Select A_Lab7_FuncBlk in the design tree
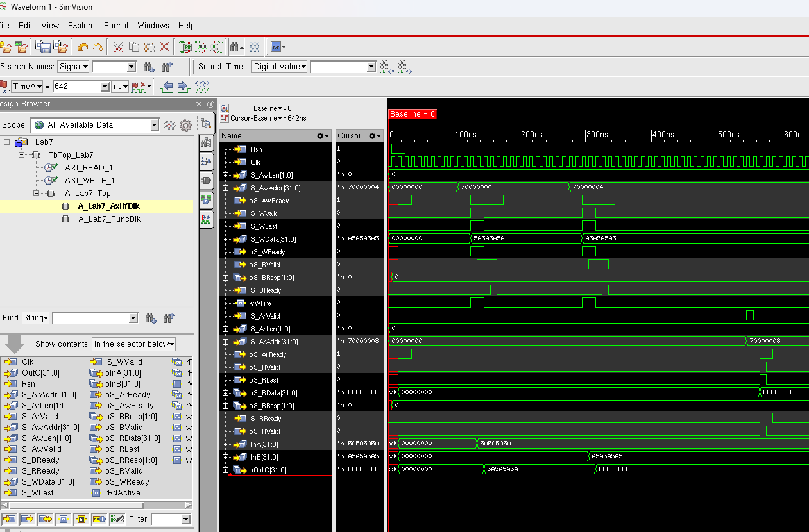Screen dimensions: 809x532 (109, 219)
